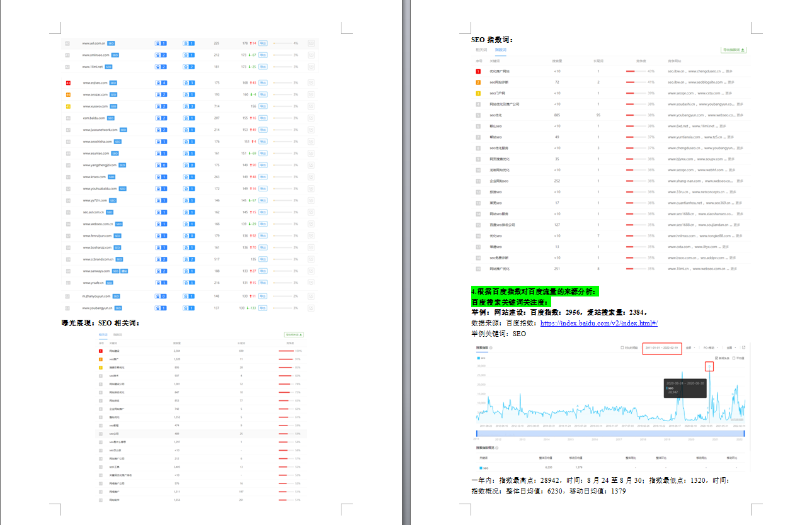Viewport: 812px width, 525px height.
Task: Open the date range 2011-01-01 ~ 2022-02-19 picker
Action: point(663,347)
